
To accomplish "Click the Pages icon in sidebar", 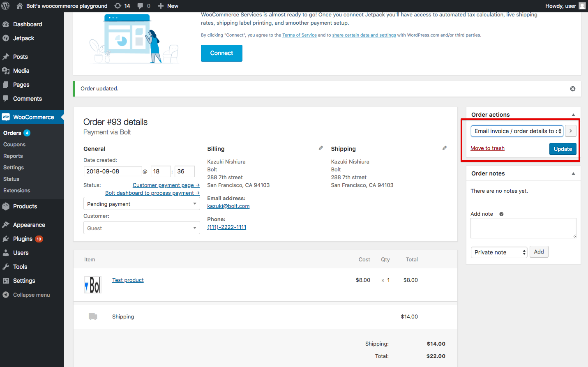I will [6, 85].
